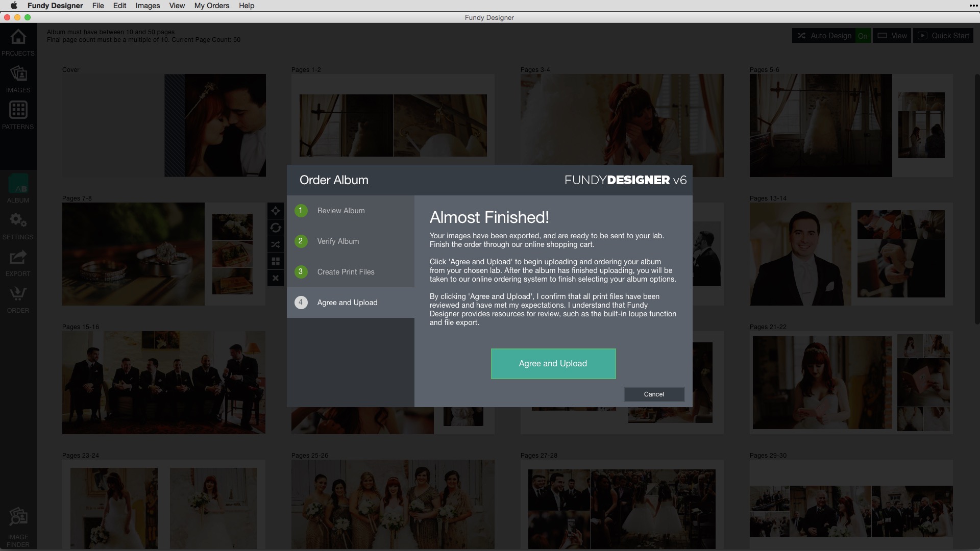Image resolution: width=980 pixels, height=551 pixels.
Task: Open the File menu
Action: pos(98,6)
